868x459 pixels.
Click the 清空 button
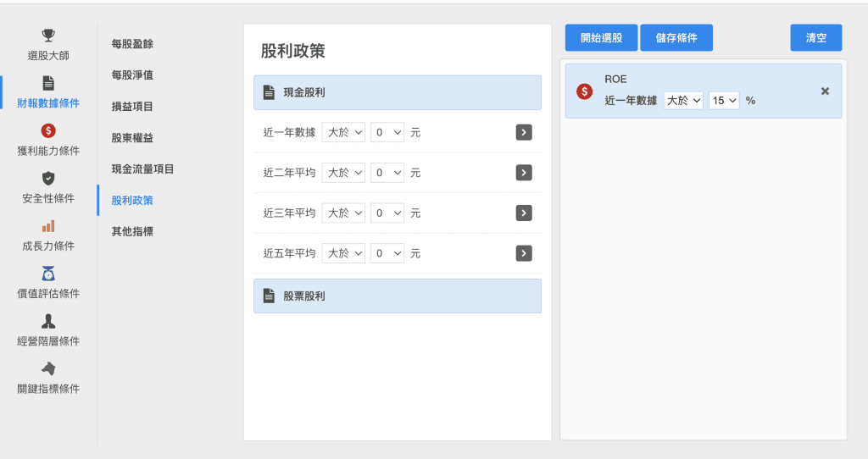click(816, 37)
